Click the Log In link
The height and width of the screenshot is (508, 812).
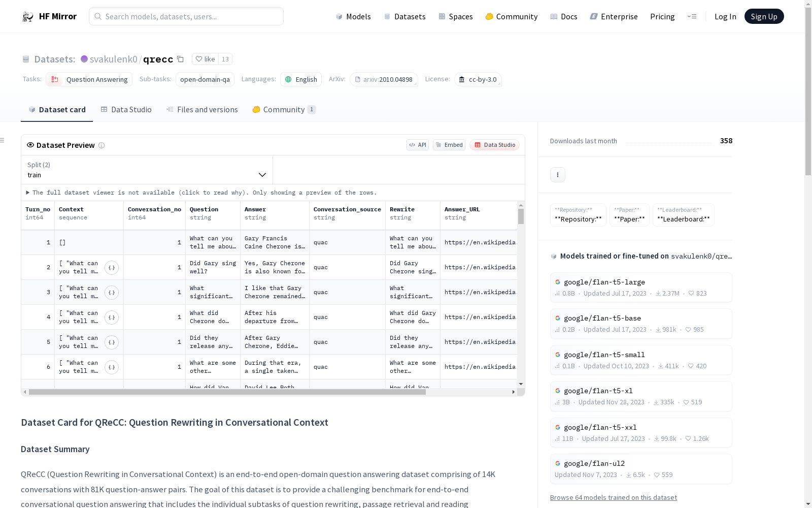coord(725,16)
